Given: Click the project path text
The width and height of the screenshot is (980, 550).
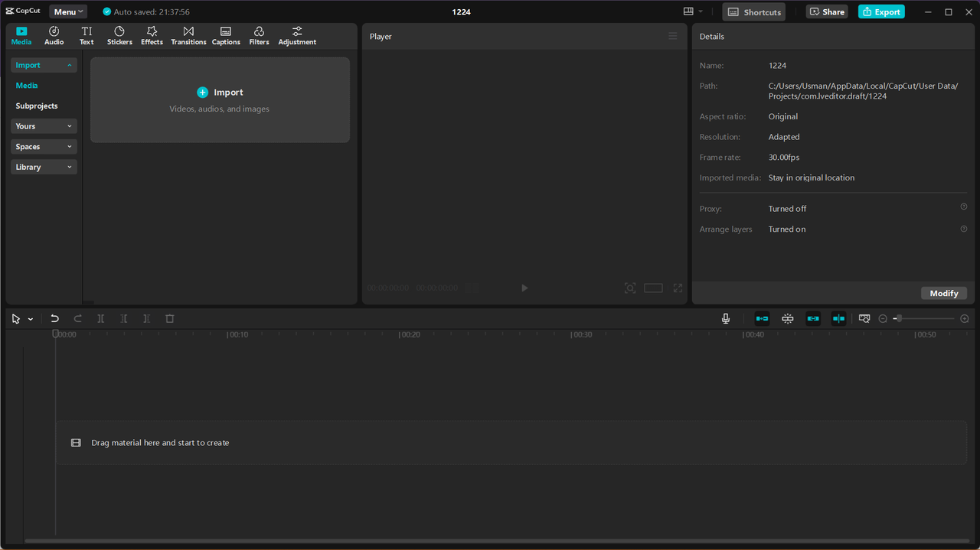Looking at the screenshot, I should coord(863,91).
